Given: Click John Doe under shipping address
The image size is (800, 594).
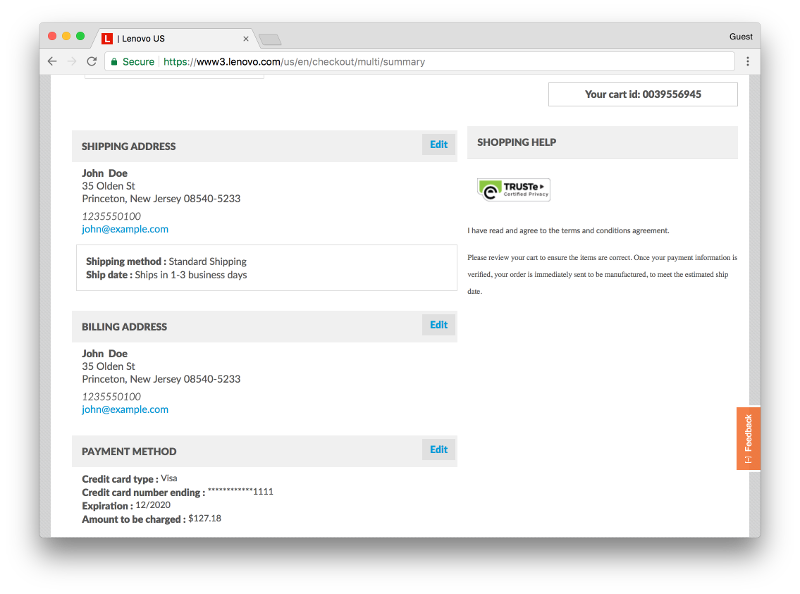Looking at the screenshot, I should click(x=105, y=174).
